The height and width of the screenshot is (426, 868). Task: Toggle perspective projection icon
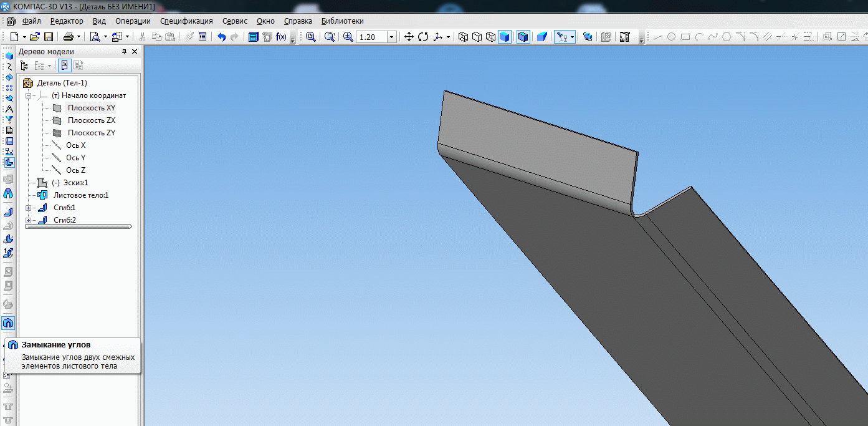542,37
